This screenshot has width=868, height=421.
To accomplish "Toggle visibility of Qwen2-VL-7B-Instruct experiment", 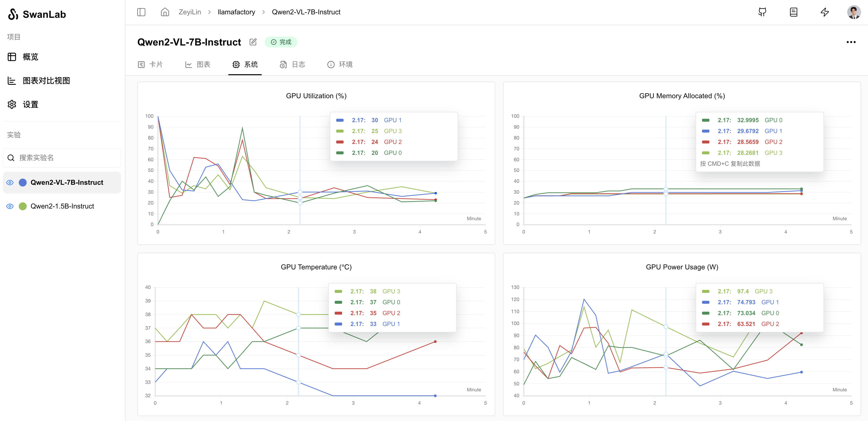I will 10,183.
